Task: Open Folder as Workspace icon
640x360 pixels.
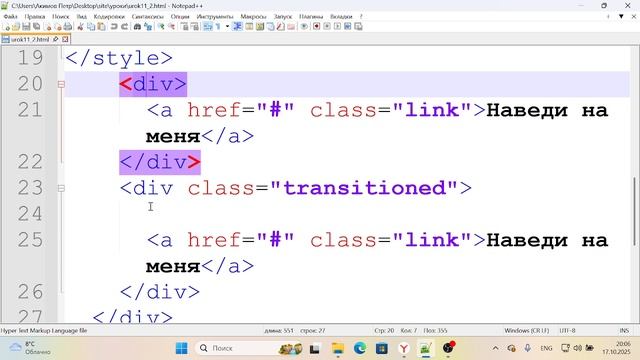Action: tap(291, 27)
